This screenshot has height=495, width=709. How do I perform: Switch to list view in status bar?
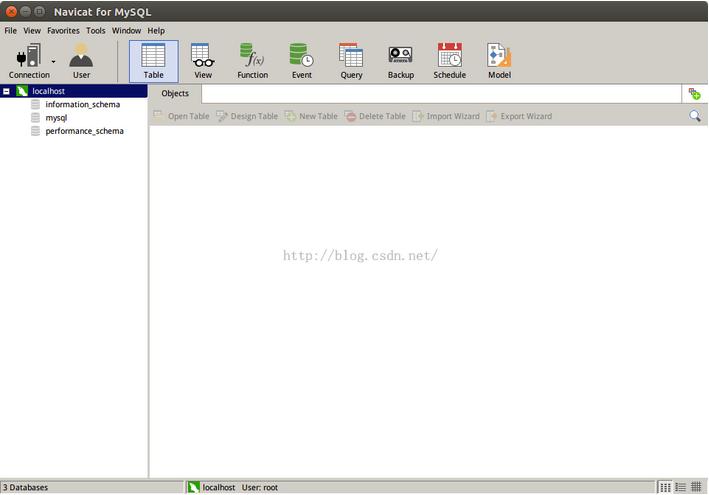pyautogui.click(x=681, y=487)
